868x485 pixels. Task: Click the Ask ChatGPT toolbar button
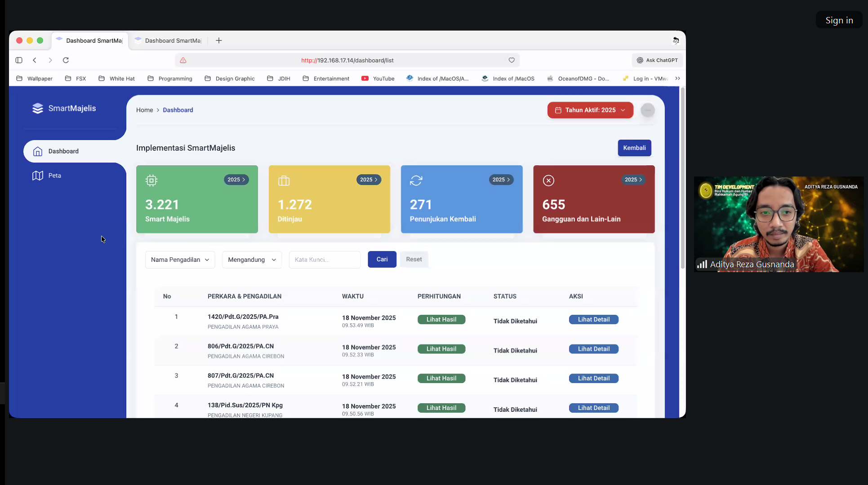[x=657, y=60]
